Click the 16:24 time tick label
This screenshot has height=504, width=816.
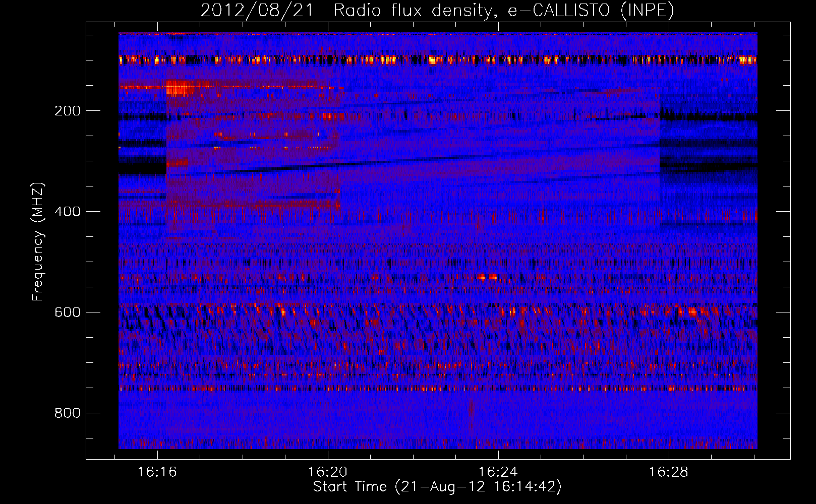tap(498, 472)
